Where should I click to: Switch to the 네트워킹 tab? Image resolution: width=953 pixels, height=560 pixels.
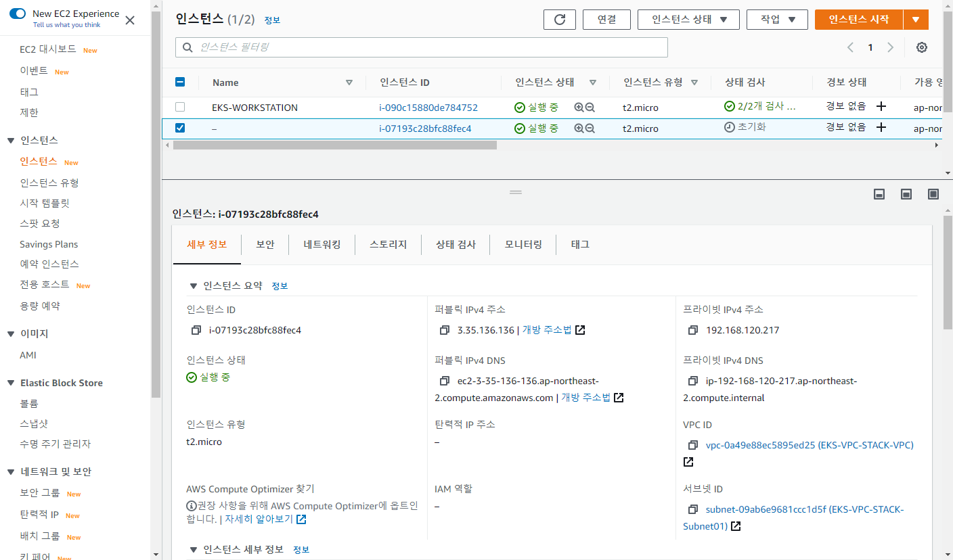322,244
